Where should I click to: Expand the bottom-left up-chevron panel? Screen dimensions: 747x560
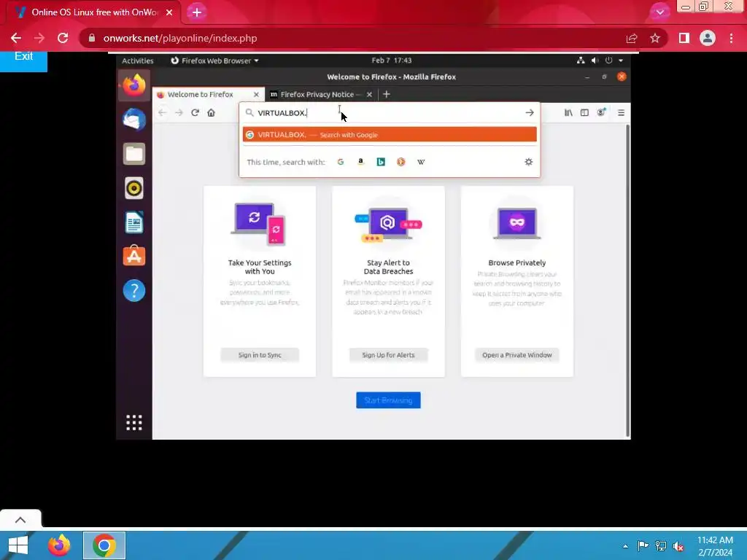(20, 520)
